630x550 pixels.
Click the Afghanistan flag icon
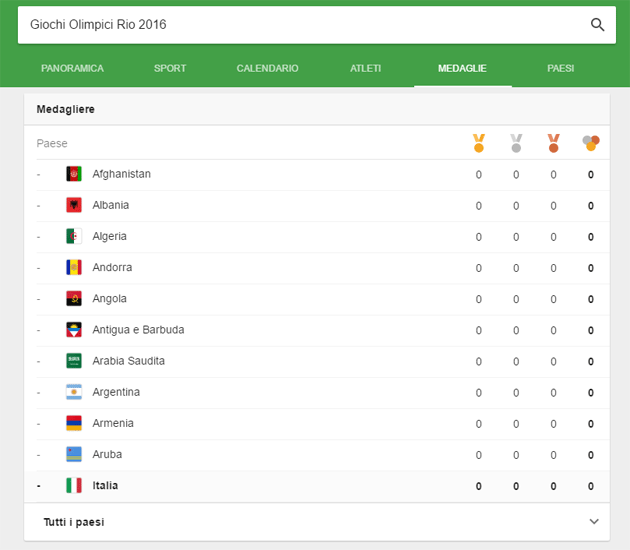pos(74,174)
